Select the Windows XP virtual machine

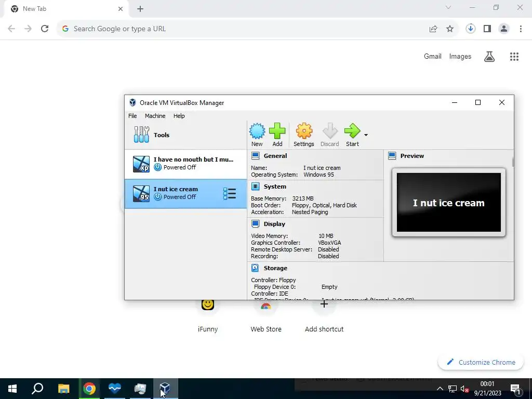(185, 164)
